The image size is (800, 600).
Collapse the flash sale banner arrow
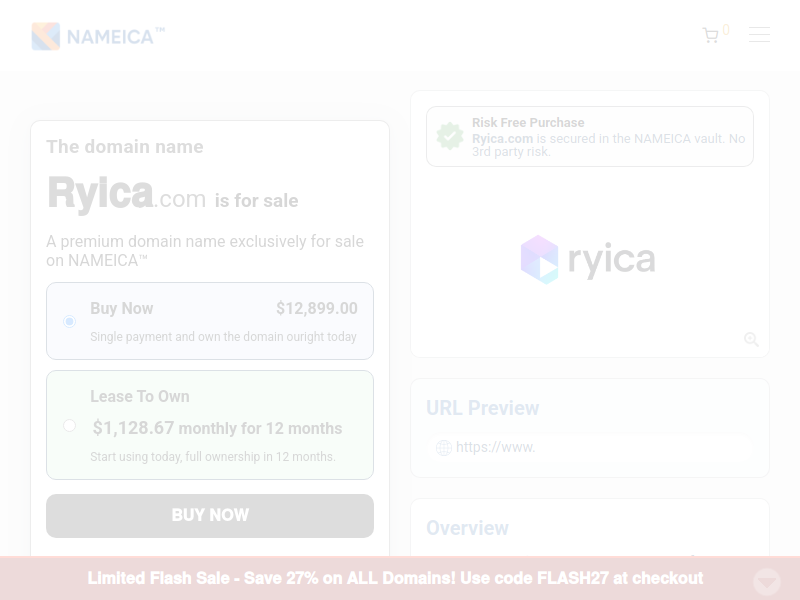[x=767, y=581]
